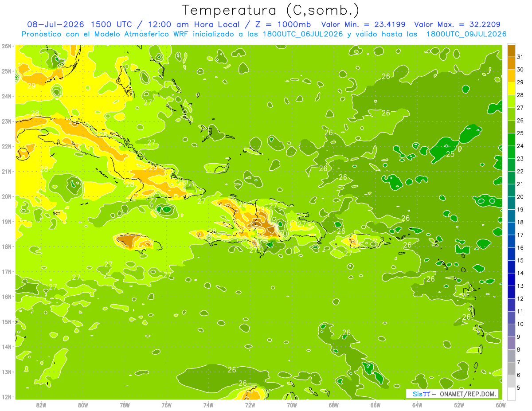Viewport: 532px width, 411px height.
Task: Click gray legend swatch between 6 and 7
Action: (x=511, y=368)
